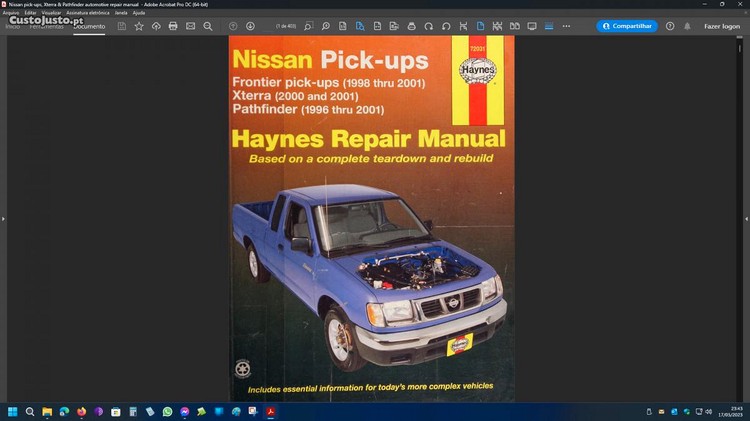Open the magnifier search tool
The image size is (750, 421).
(208, 26)
